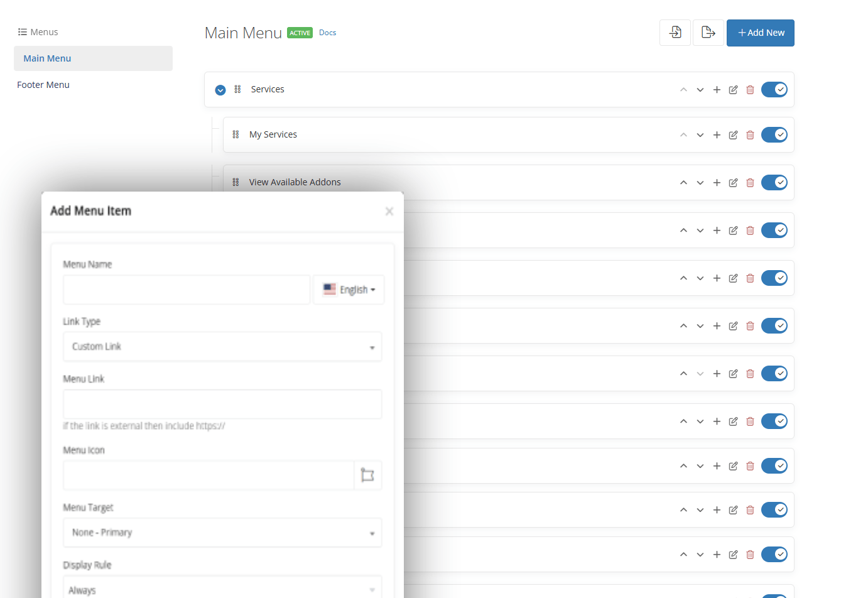This screenshot has width=868, height=598.
Task: Click the import menu file icon
Action: coord(675,33)
